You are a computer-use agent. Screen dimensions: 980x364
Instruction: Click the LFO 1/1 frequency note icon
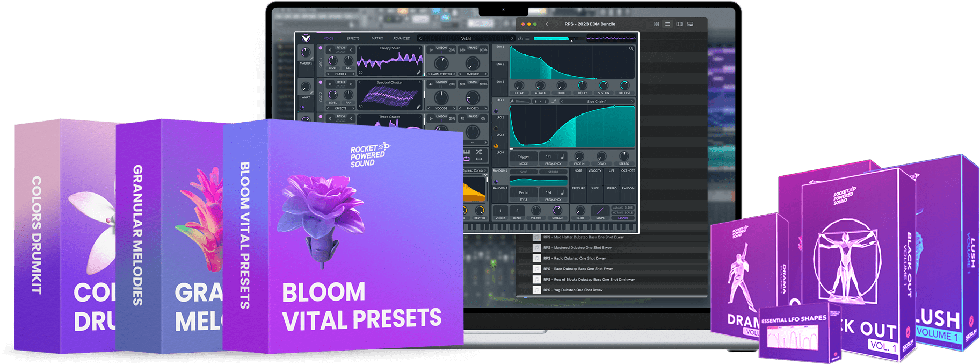tap(562, 156)
